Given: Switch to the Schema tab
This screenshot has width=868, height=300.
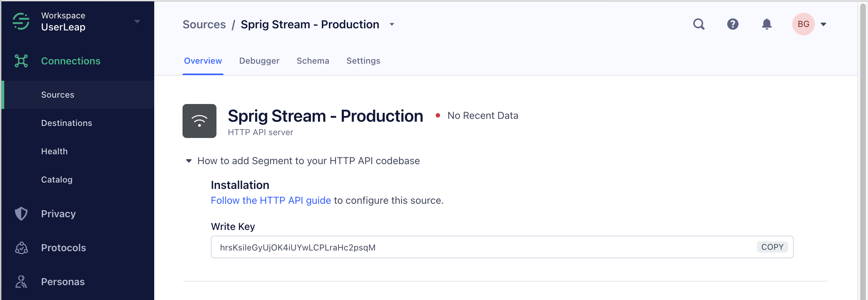Looking at the screenshot, I should (x=313, y=61).
